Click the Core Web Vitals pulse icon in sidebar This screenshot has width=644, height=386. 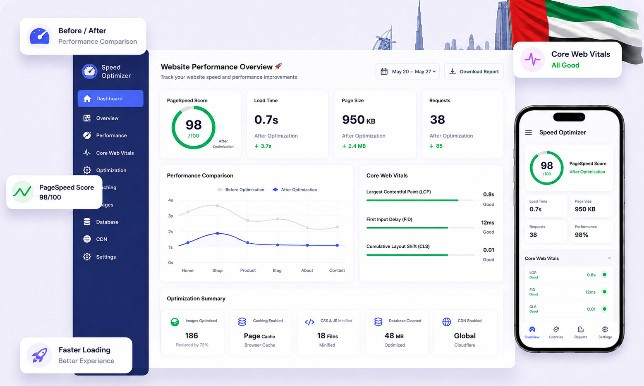pyautogui.click(x=87, y=153)
